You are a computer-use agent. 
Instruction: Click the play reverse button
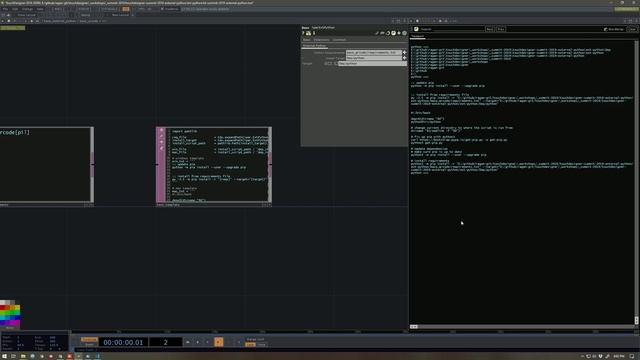pos(208,342)
